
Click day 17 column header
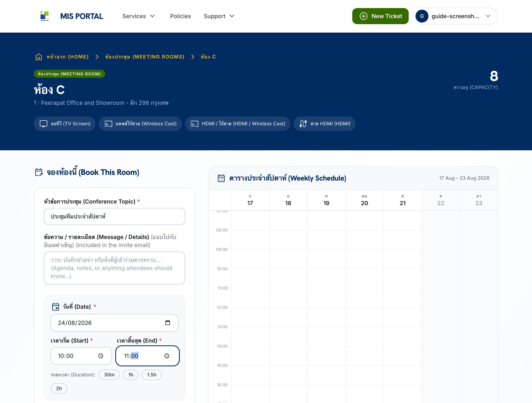[250, 200]
